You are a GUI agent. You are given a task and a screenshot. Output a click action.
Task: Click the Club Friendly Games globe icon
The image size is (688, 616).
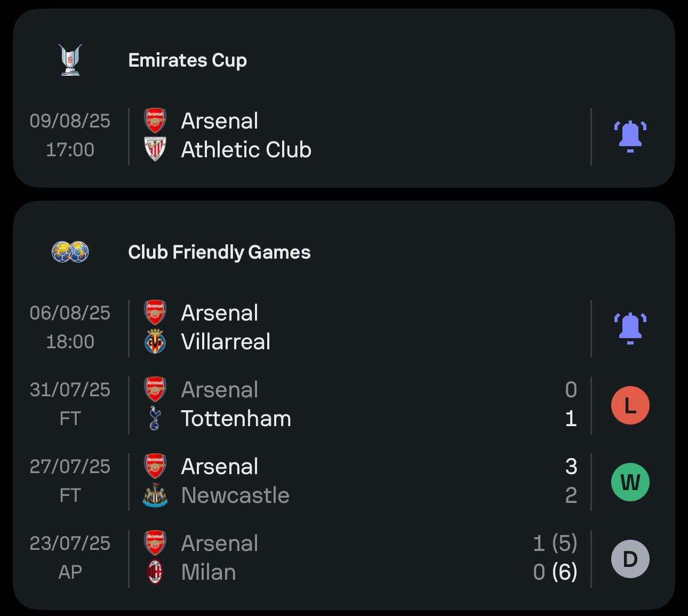pyautogui.click(x=71, y=251)
